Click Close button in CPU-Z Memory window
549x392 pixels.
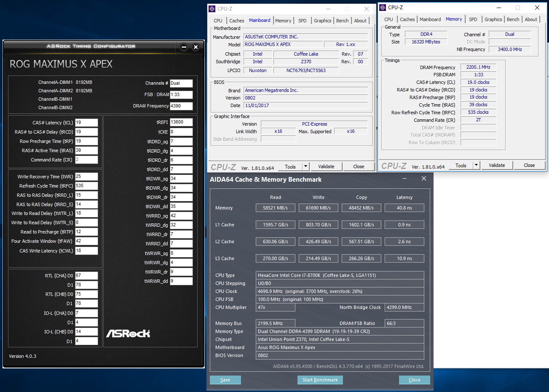529,165
